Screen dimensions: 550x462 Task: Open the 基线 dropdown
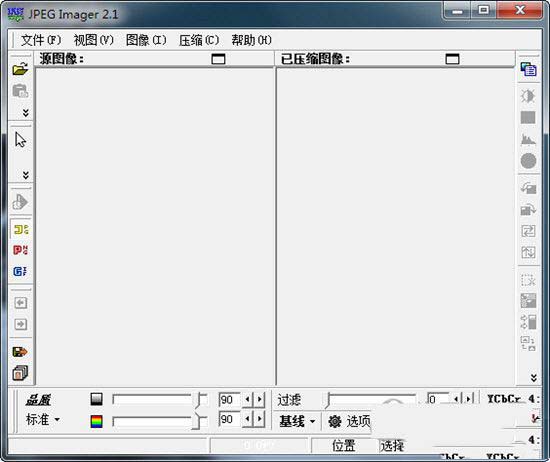click(x=297, y=421)
